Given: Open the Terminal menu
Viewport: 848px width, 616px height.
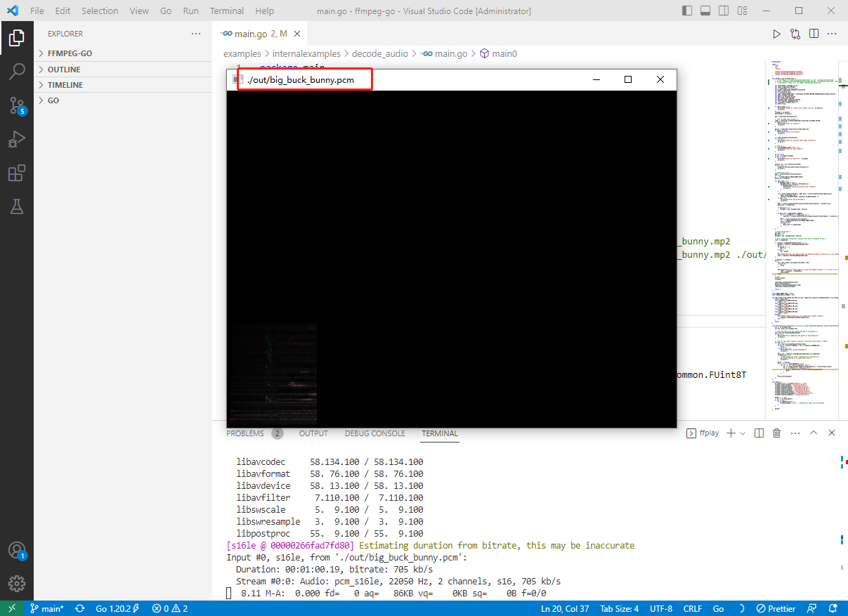Looking at the screenshot, I should (x=227, y=11).
